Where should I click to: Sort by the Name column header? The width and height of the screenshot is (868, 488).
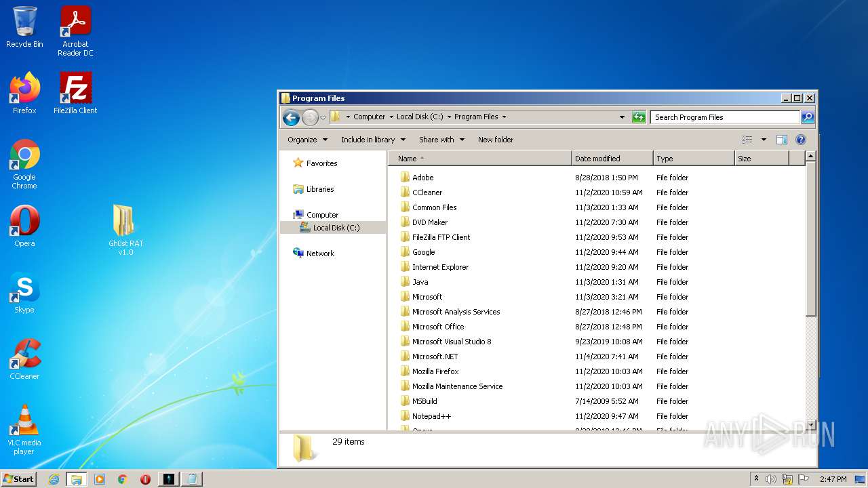coord(480,159)
